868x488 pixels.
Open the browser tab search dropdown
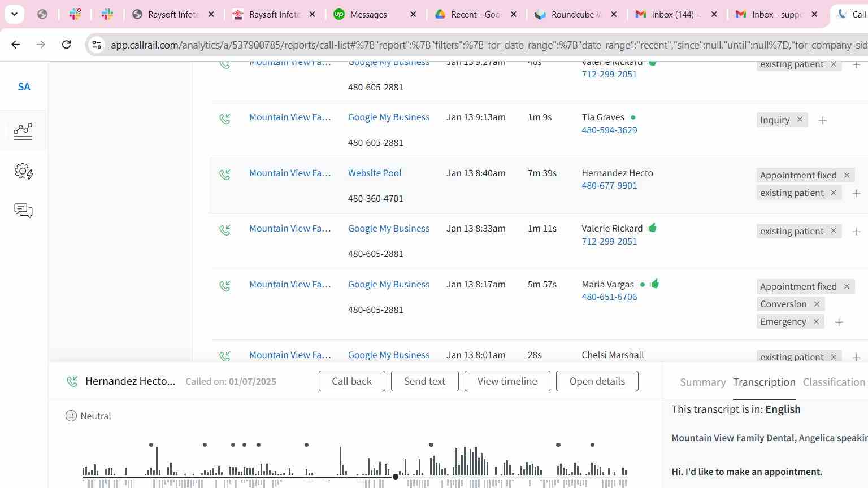coord(14,14)
